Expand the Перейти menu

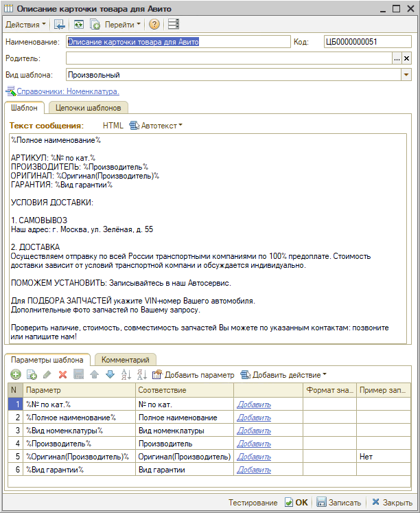(x=122, y=24)
